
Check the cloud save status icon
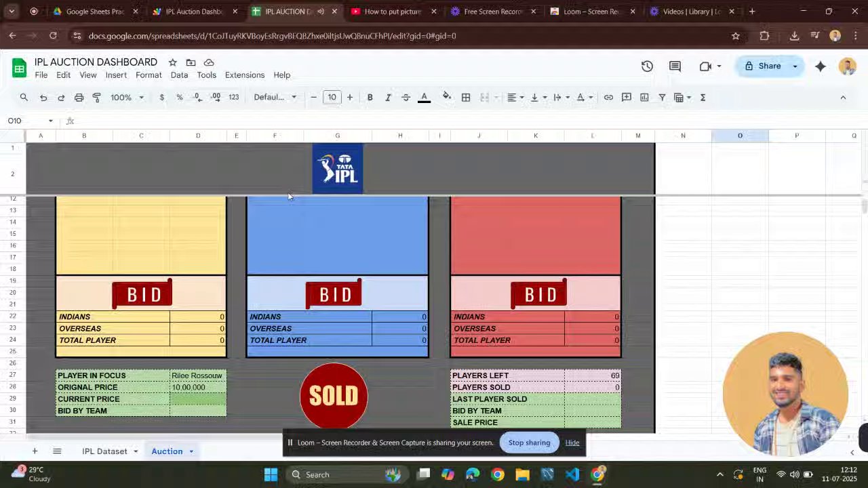209,62
